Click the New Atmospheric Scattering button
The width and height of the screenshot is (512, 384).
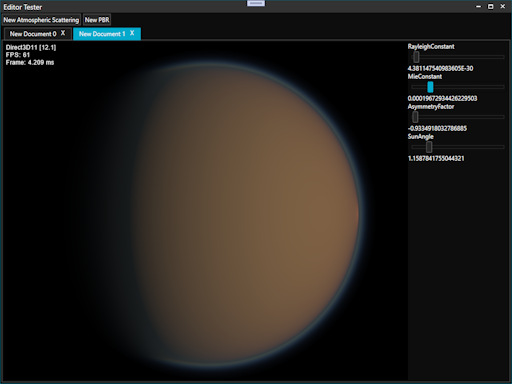(x=41, y=20)
